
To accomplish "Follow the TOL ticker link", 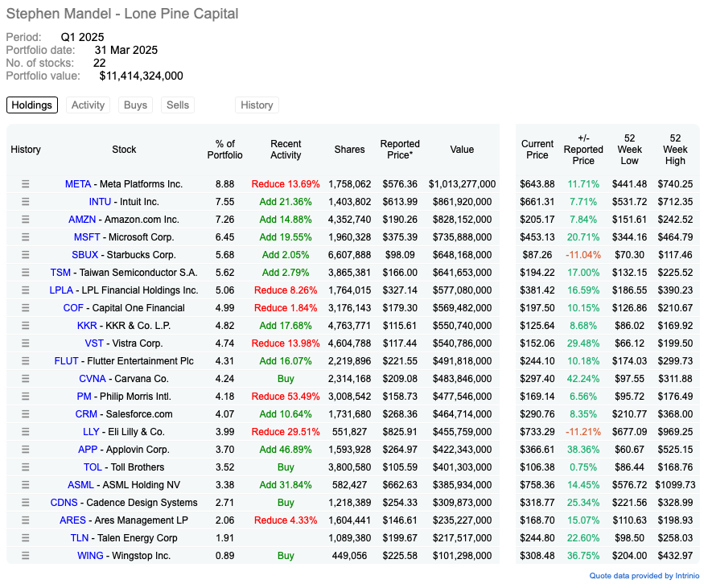I will tap(93, 467).
